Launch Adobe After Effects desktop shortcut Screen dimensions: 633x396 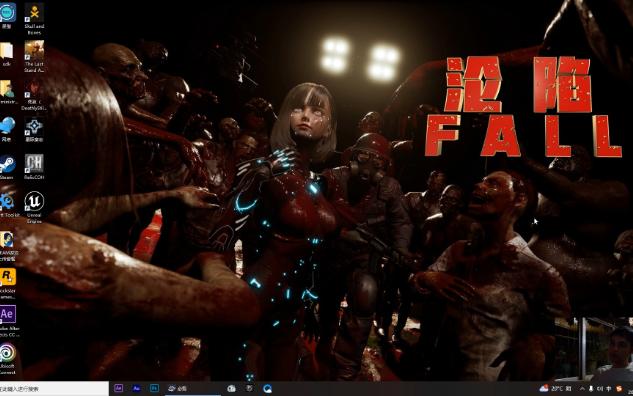[7, 321]
